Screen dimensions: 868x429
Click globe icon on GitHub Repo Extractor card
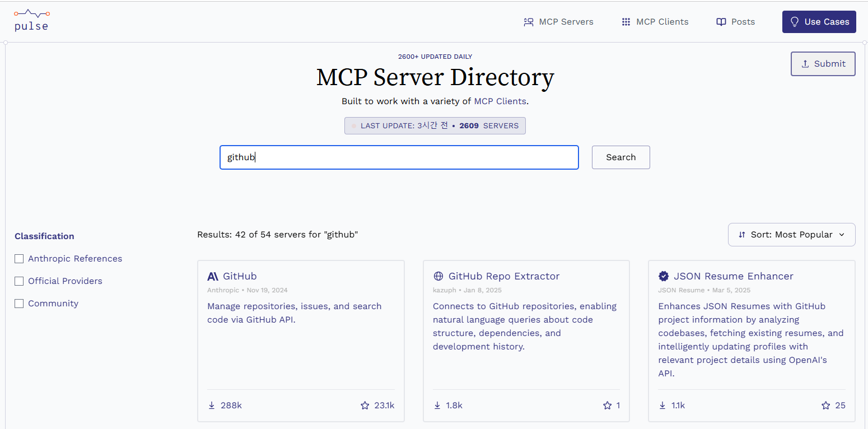[x=438, y=276]
